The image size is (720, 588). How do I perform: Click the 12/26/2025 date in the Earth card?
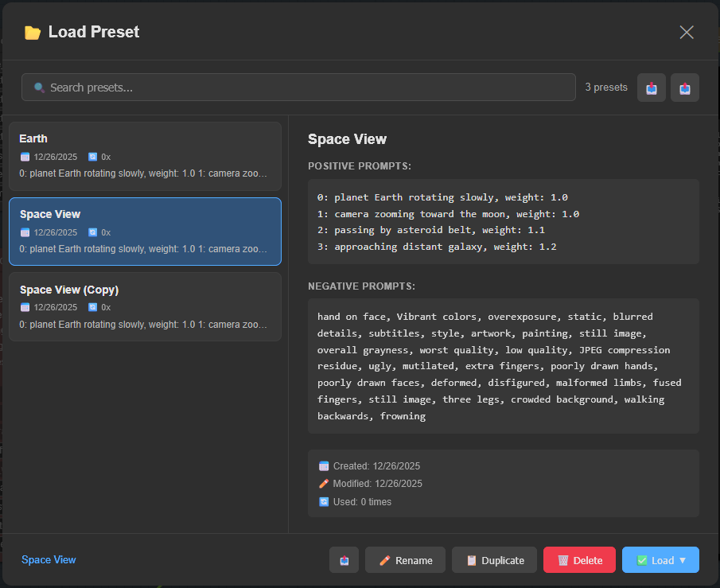(56, 157)
